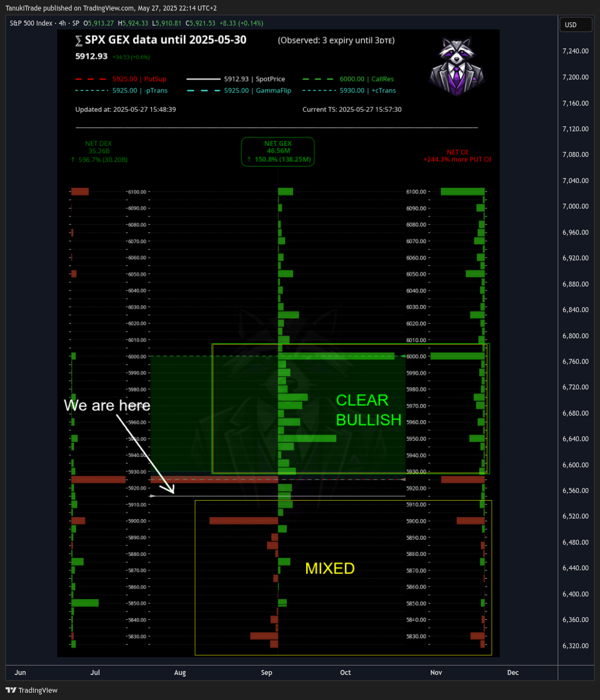
Task: Click the Dec label on time axis
Action: (513, 673)
